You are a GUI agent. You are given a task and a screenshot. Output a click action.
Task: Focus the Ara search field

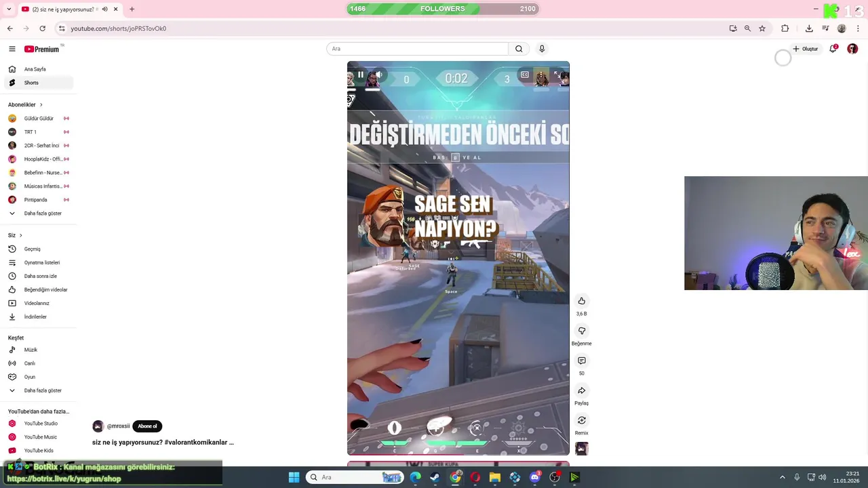(417, 49)
